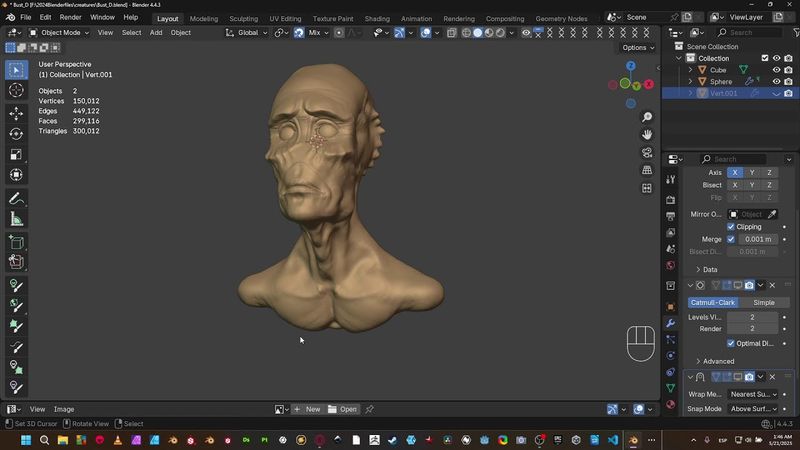Open the Modifiers wrench tab
The image size is (800, 450).
click(x=670, y=323)
